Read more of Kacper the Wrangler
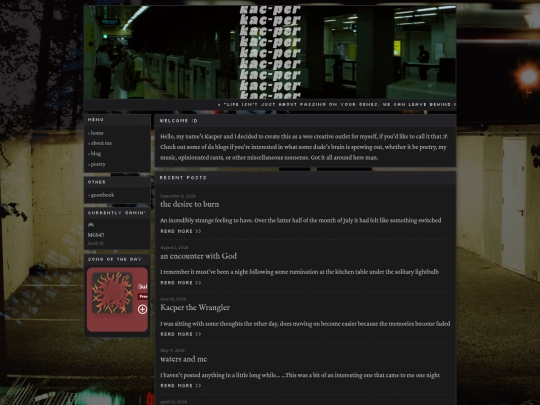 [181, 334]
